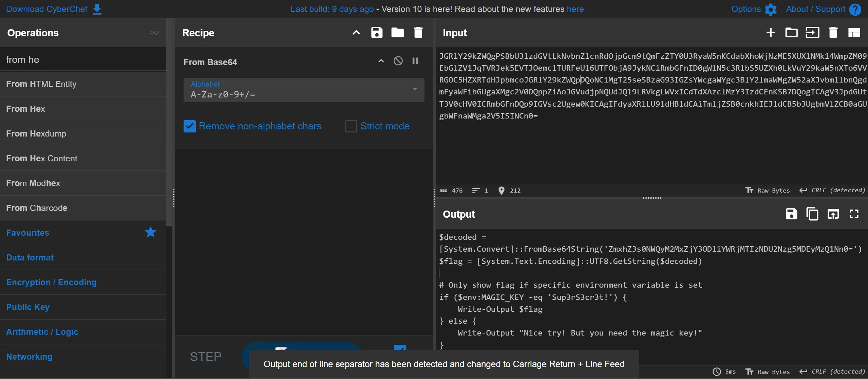868x379 pixels.
Task: Clear the recipe with trash icon
Action: tap(418, 33)
